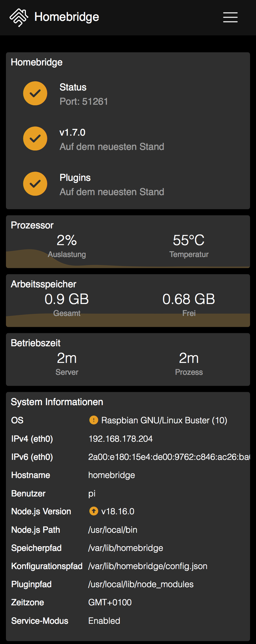Click the 55°C temperature reading
256x644 pixels.
coord(189,240)
